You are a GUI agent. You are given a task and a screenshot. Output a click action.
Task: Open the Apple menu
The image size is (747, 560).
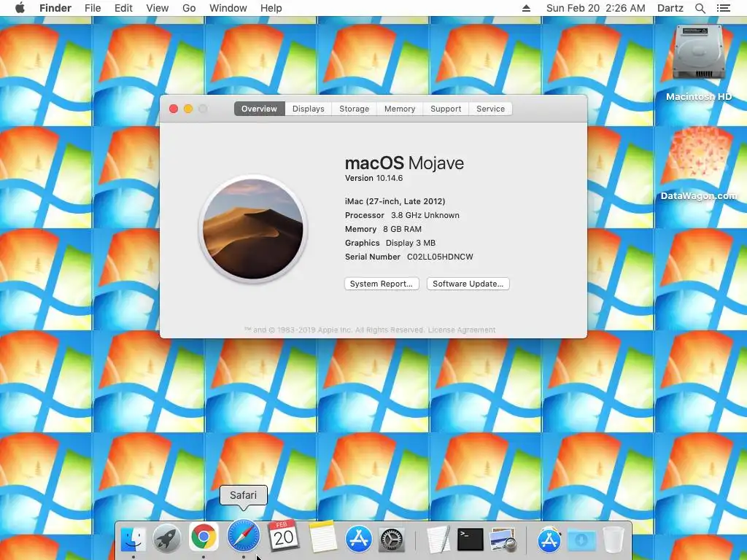tap(20, 8)
